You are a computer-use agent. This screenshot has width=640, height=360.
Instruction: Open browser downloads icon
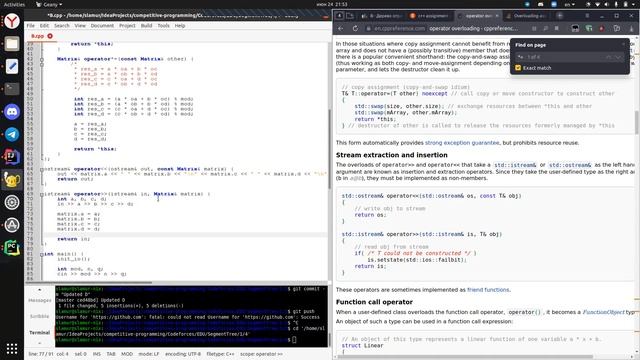click(631, 29)
